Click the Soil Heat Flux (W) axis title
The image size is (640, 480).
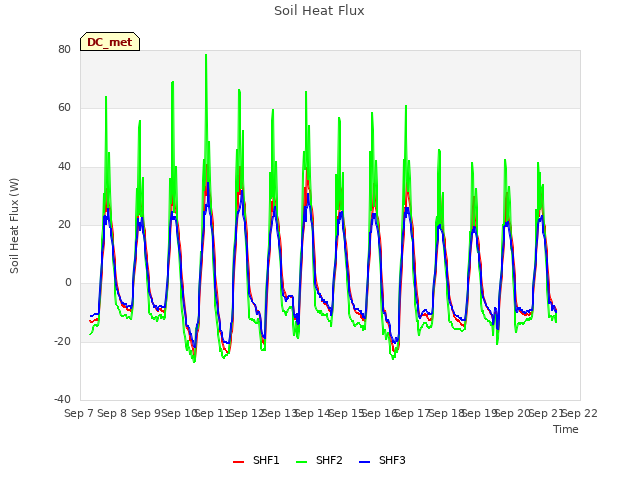[x=14, y=226]
